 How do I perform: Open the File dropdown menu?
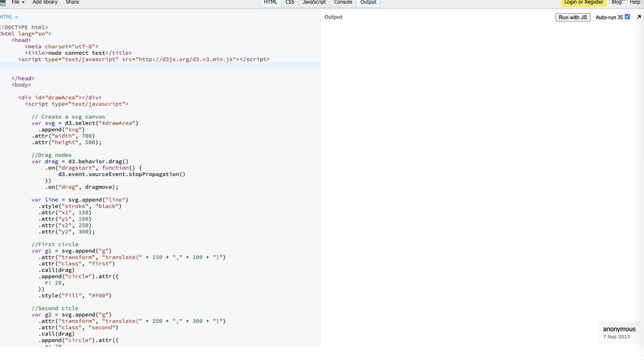18,3
